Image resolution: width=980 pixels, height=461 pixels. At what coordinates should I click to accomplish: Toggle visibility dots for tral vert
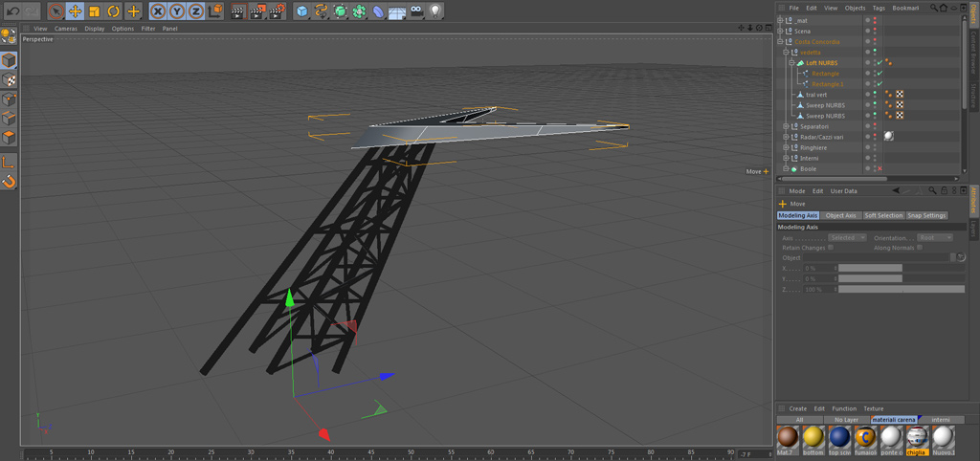(x=875, y=95)
